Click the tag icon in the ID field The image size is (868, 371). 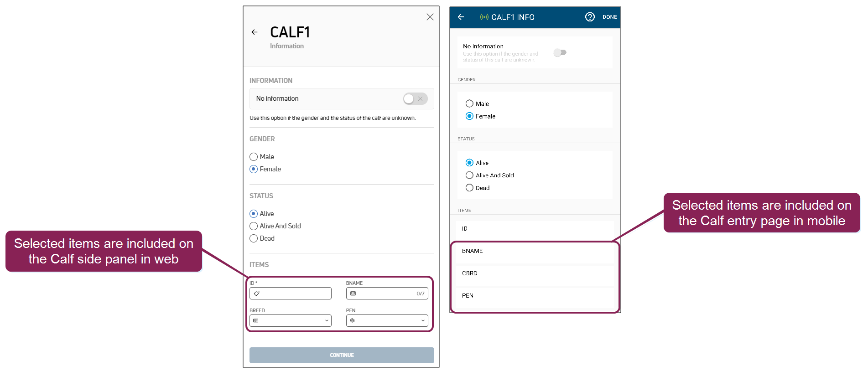257,294
